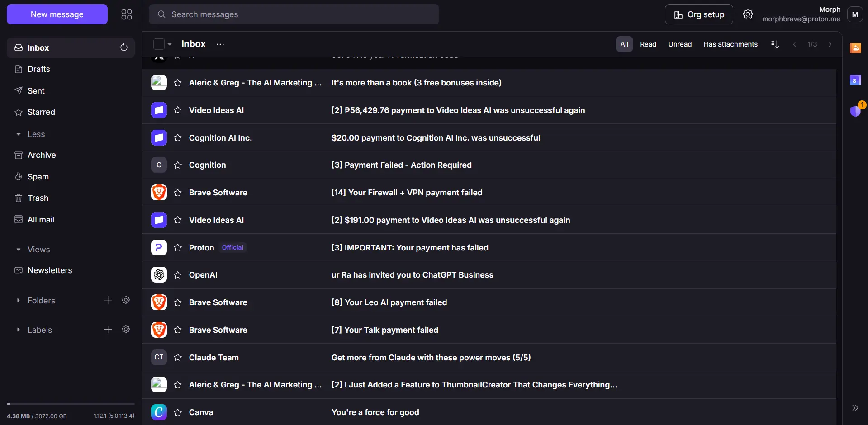Refresh the Inbox folder

pos(124,47)
